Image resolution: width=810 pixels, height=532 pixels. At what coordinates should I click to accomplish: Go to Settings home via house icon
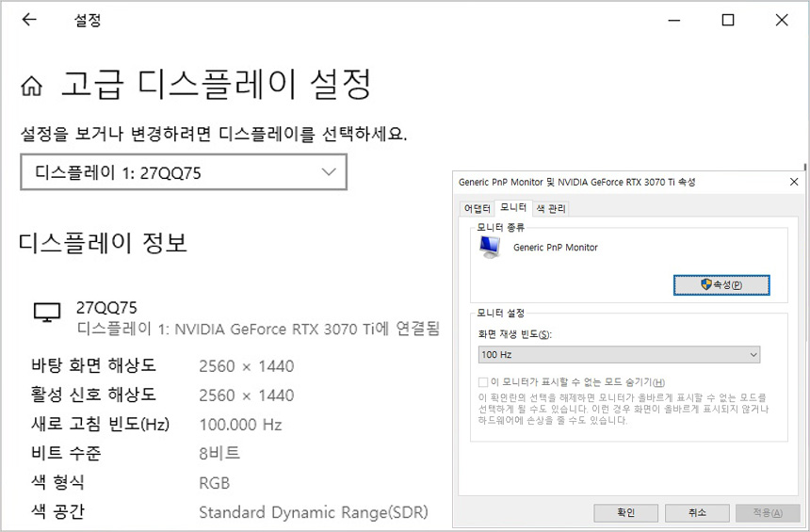coord(31,87)
